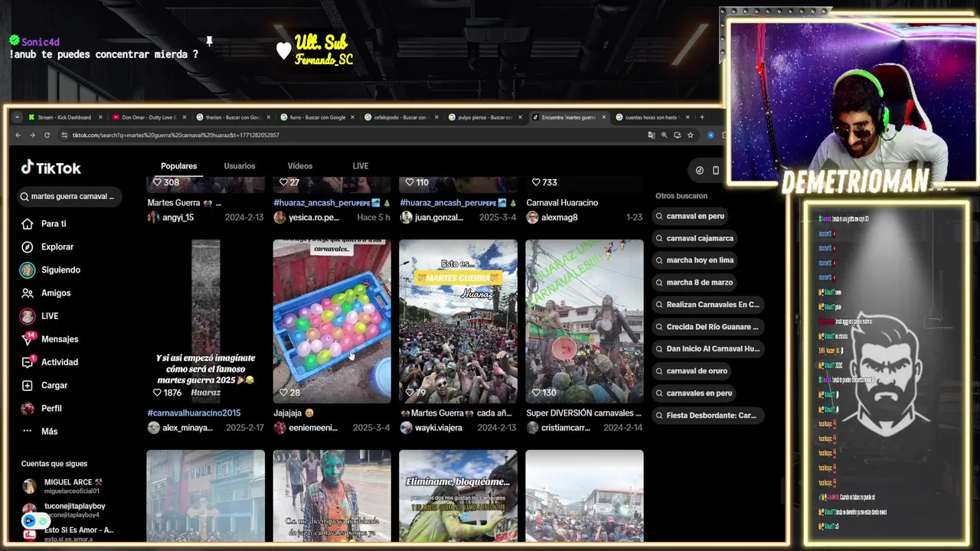The image size is (980, 551).
Task: Click mobile app icon at top right
Action: tap(716, 170)
